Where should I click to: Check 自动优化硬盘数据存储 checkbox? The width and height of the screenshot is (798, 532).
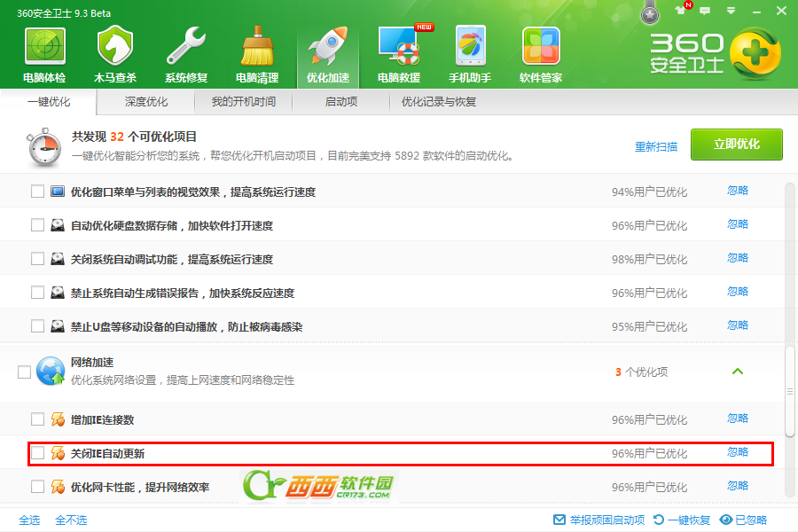[37, 225]
